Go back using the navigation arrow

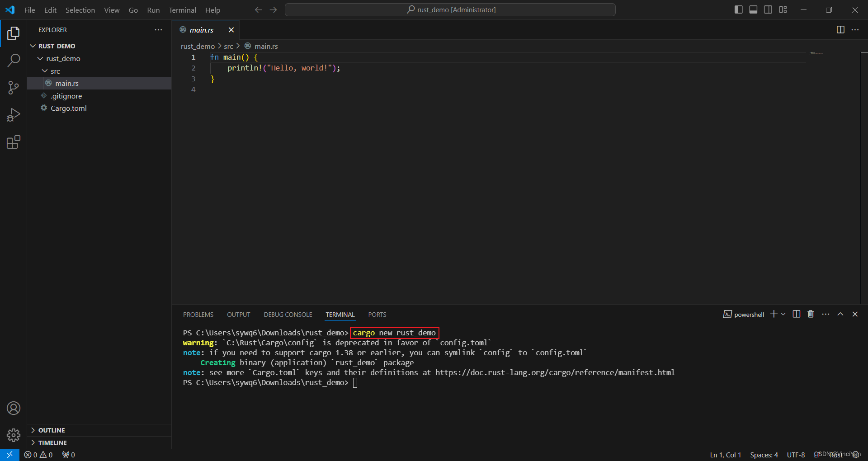tap(258, 10)
